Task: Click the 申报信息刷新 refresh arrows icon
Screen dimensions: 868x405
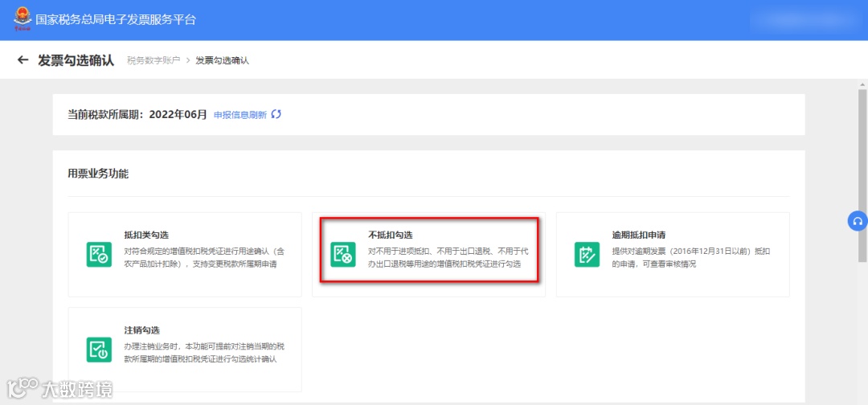Action: click(x=276, y=115)
